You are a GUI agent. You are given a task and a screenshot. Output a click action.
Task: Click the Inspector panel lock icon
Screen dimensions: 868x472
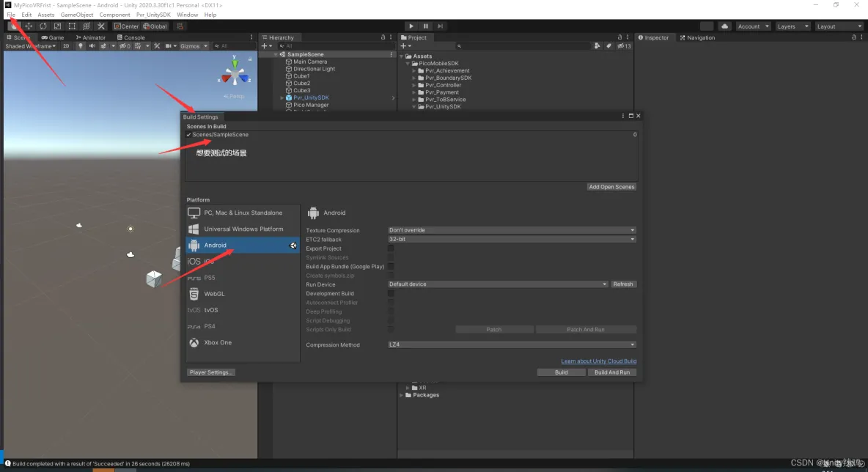[x=853, y=37]
